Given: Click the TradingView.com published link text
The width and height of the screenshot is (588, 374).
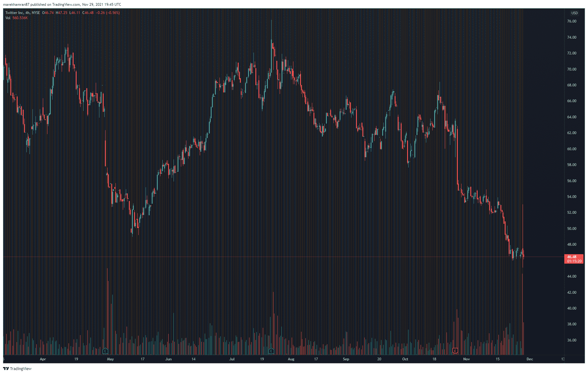Looking at the screenshot, I should pyautogui.click(x=66, y=5).
